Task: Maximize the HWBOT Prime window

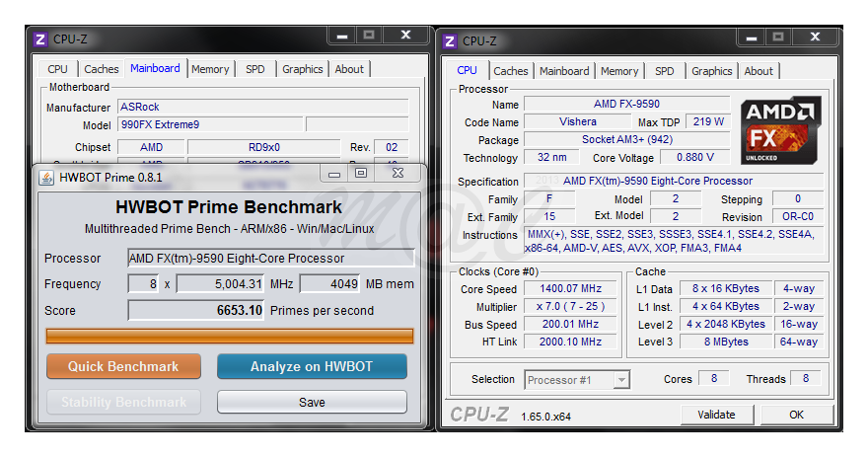Action: click(361, 174)
